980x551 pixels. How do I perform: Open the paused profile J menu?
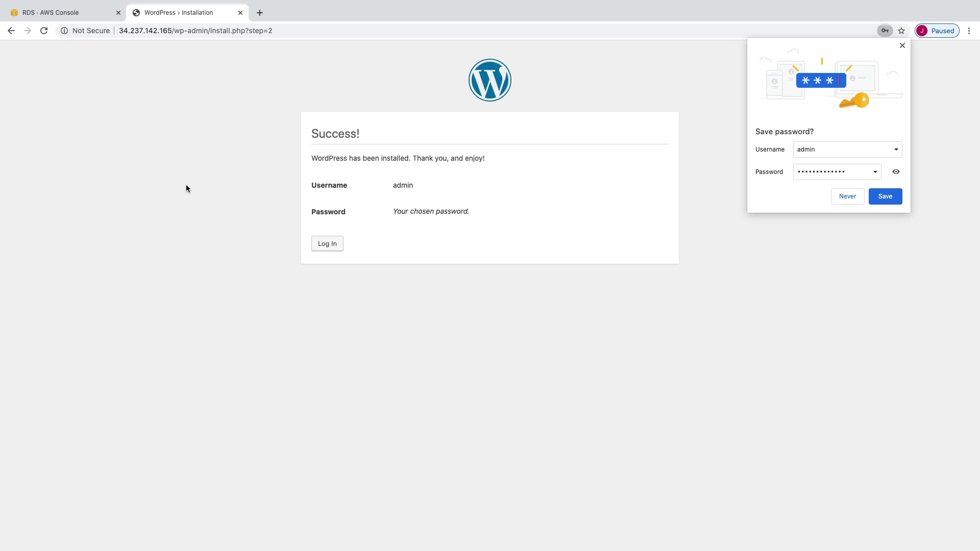[x=937, y=31]
